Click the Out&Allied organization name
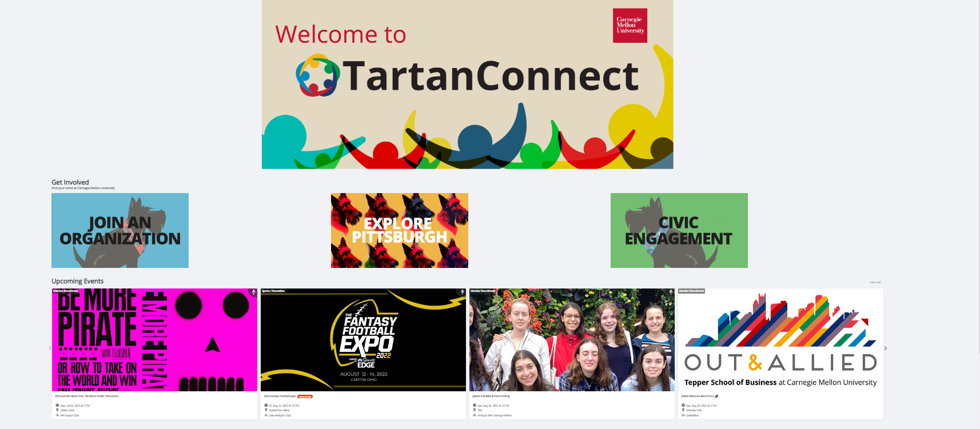Screen dimensions: 980x429 [692, 415]
